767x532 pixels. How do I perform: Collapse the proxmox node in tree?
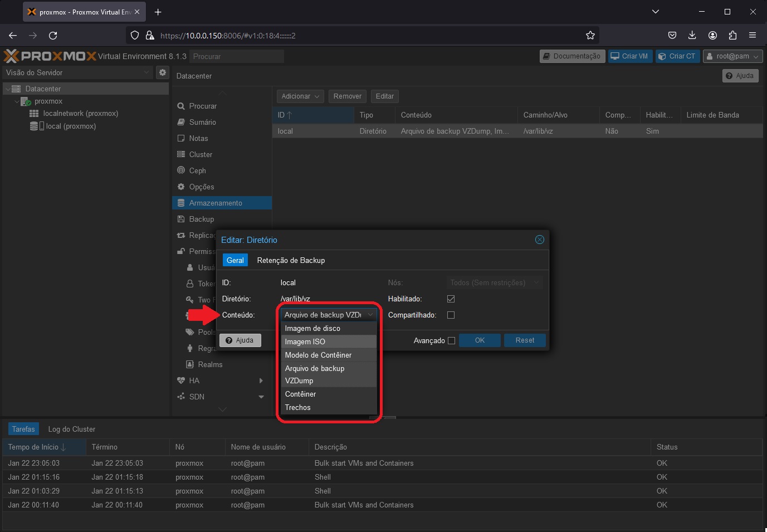point(16,101)
